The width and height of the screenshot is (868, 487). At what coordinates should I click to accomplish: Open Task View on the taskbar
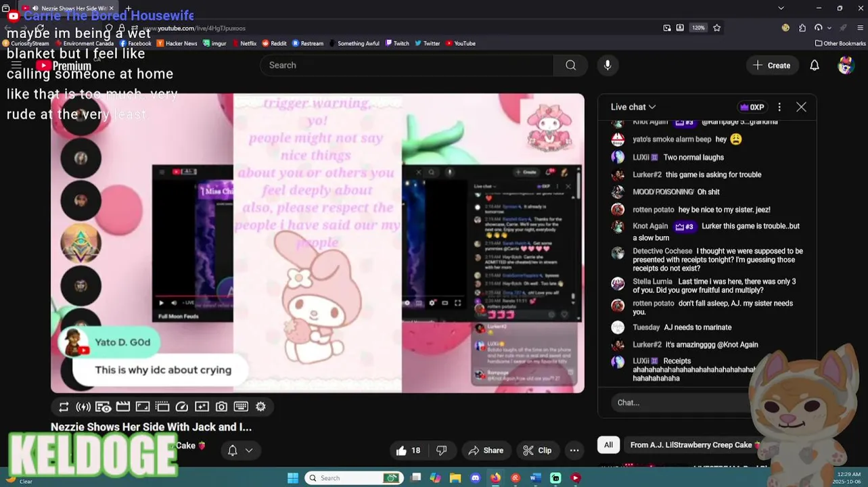tap(416, 478)
